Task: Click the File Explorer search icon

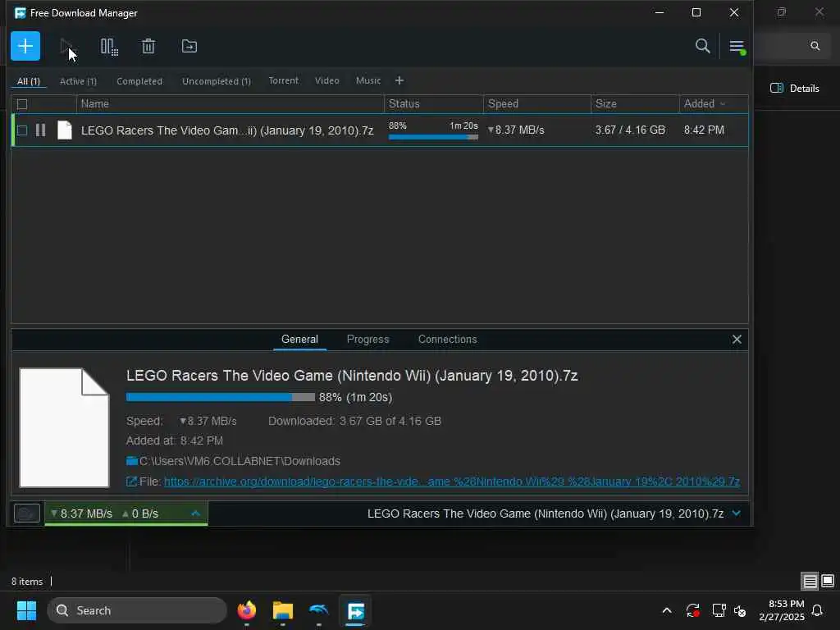Action: (x=815, y=46)
